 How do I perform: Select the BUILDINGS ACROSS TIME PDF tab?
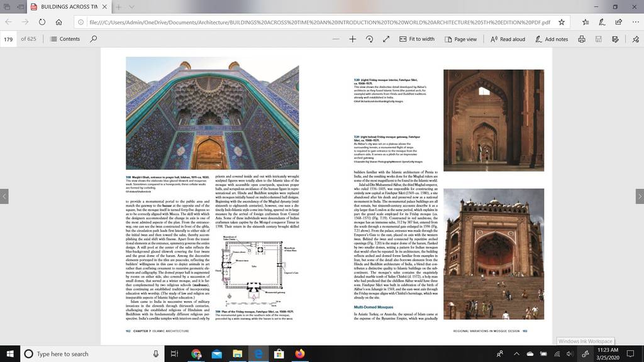(69, 6)
